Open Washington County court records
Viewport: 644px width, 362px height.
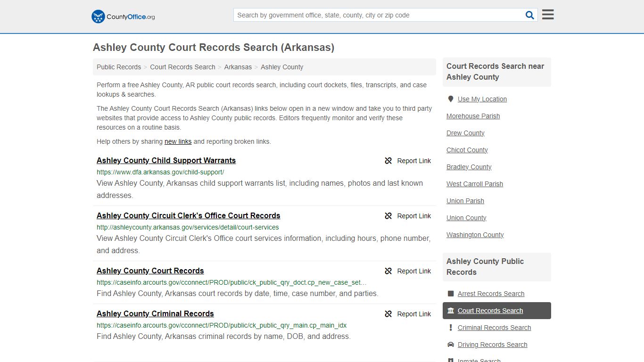click(475, 235)
